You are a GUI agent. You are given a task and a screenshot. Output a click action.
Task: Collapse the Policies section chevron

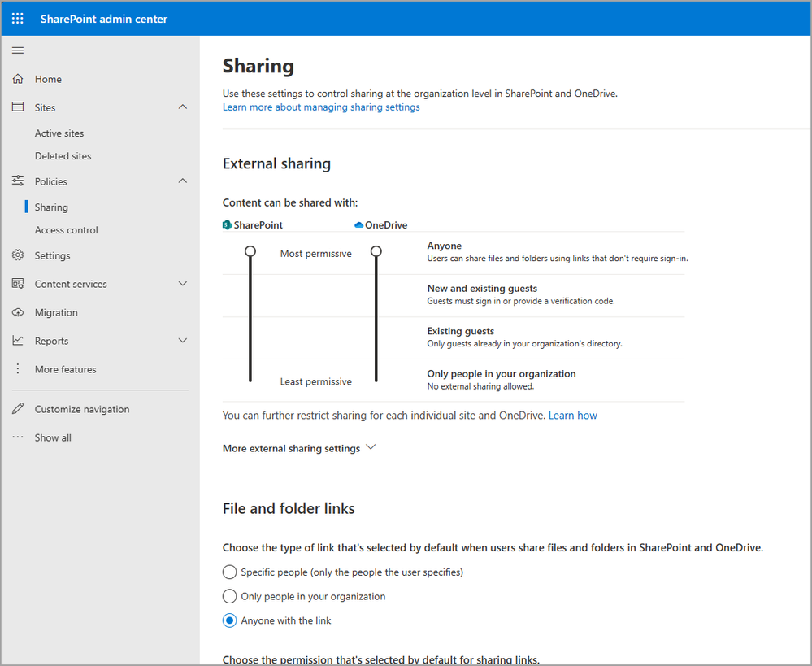182,181
